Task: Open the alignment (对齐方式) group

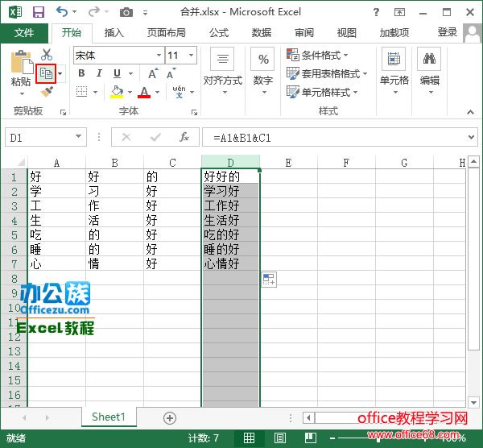Action: (x=223, y=72)
